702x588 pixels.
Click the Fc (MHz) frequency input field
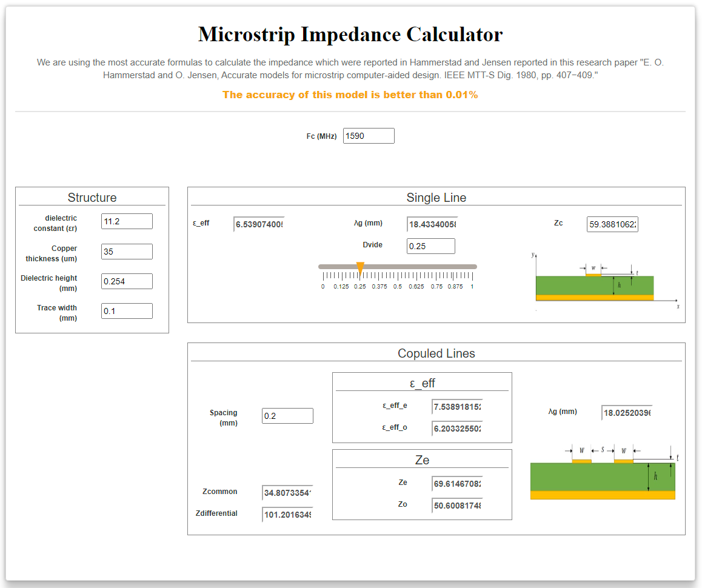pos(369,136)
